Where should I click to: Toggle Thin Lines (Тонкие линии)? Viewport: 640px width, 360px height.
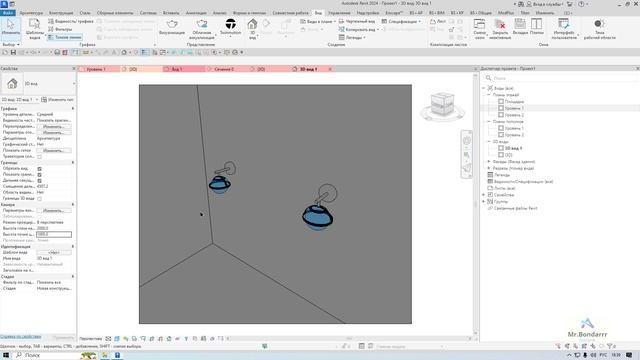point(64,37)
